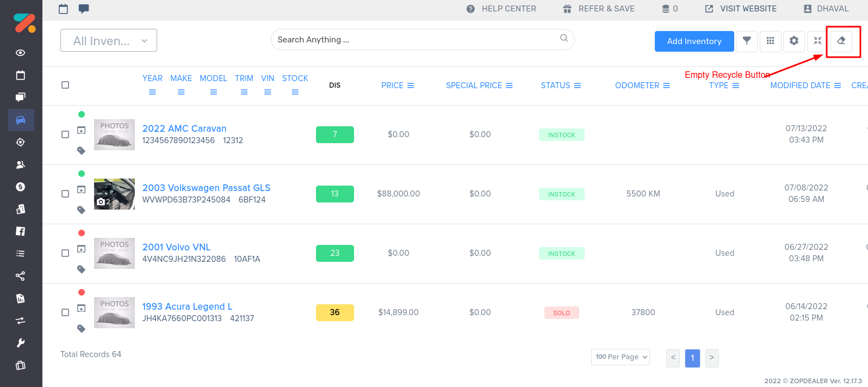Click the collapse arrows button
868x387 pixels.
click(817, 41)
